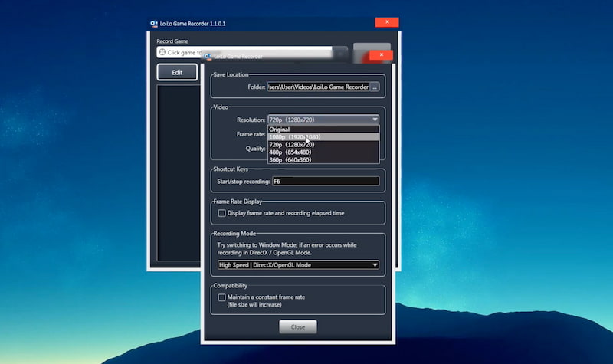The height and width of the screenshot is (364, 613).
Task: Check Maintain a constant frame rate
Action: tap(222, 297)
